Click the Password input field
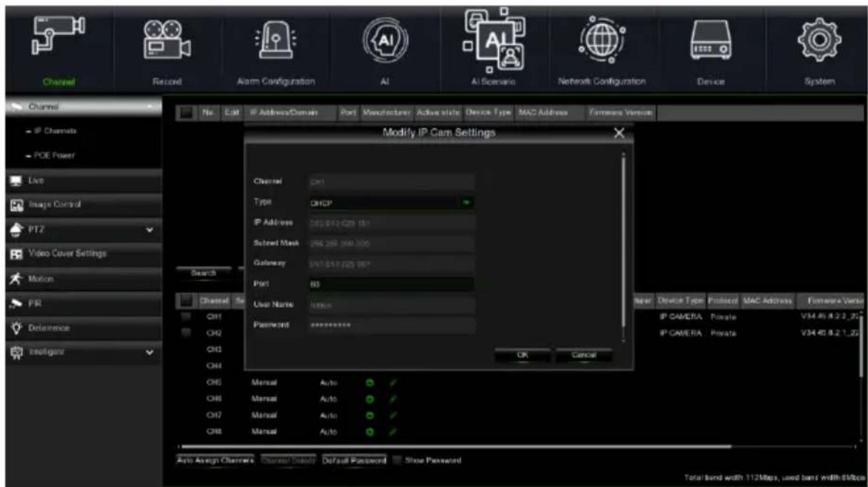 (391, 325)
